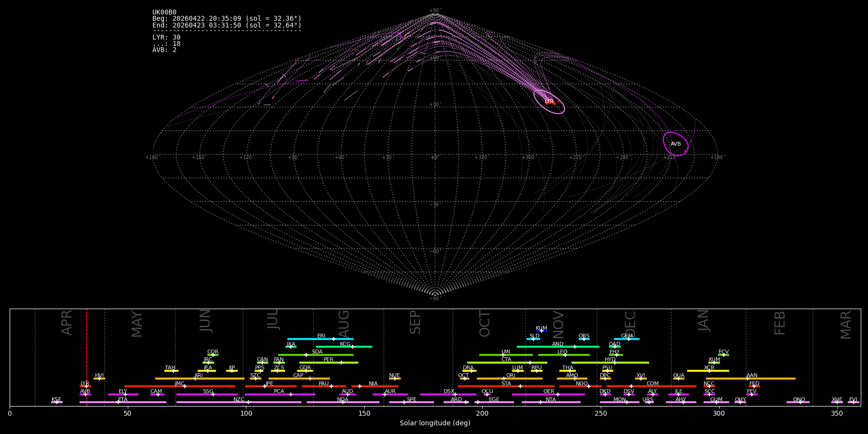Select the LYR shower bar in the timeline
The image size is (868, 434).
click(x=85, y=386)
